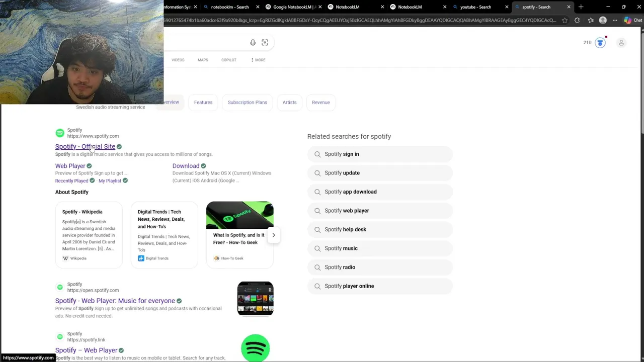Open a new browser tab
This screenshot has height=362, width=644.
[581, 7]
